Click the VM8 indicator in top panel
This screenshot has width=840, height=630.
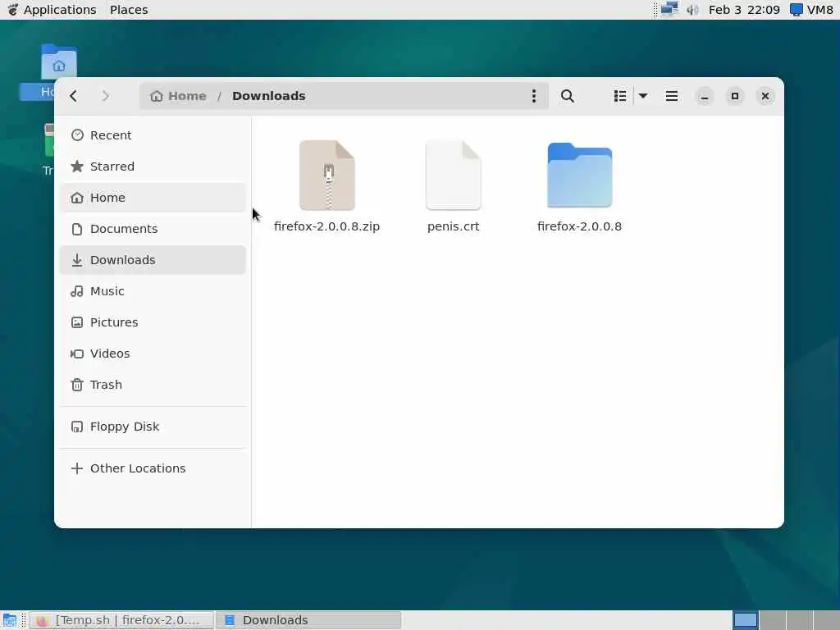813,10
